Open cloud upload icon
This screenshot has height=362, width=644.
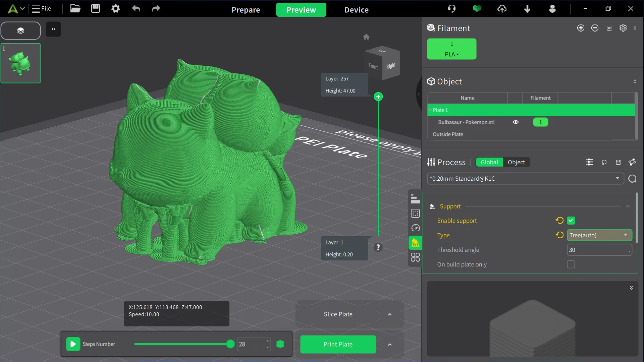tap(502, 9)
